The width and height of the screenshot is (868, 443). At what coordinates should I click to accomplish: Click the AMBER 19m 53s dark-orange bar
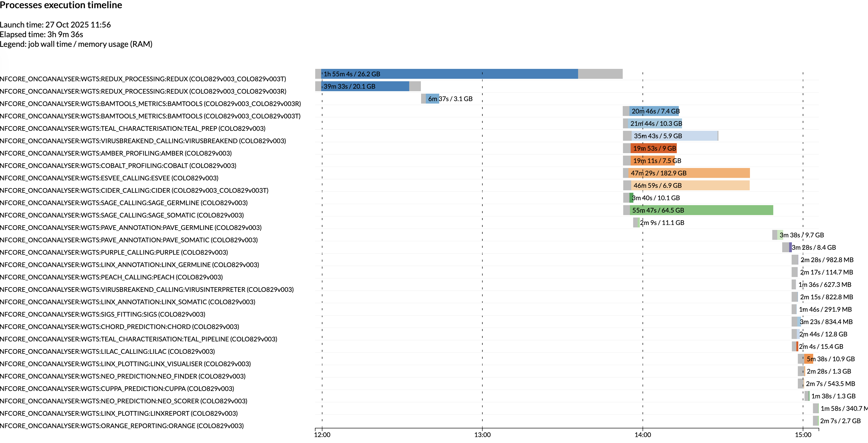click(653, 148)
